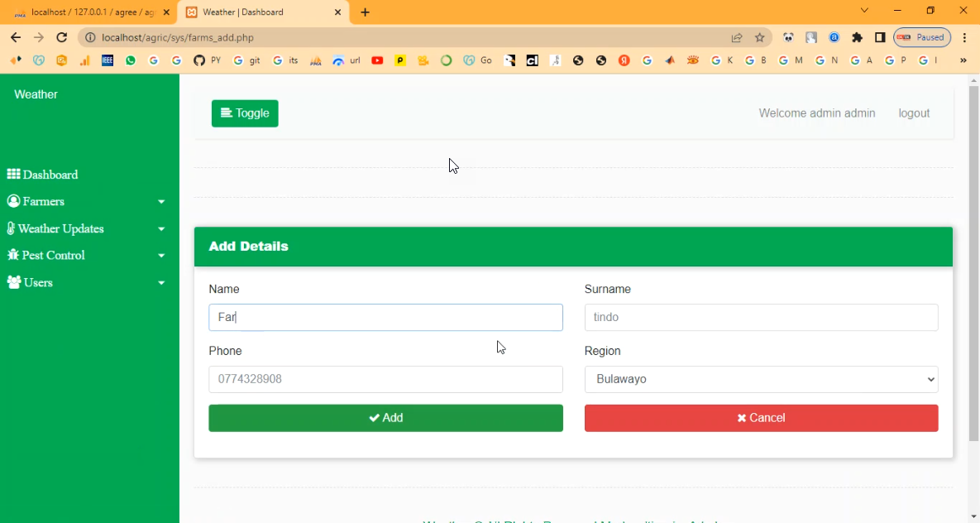
Task: Open the browser extensions puzzle icon
Action: pos(857,37)
